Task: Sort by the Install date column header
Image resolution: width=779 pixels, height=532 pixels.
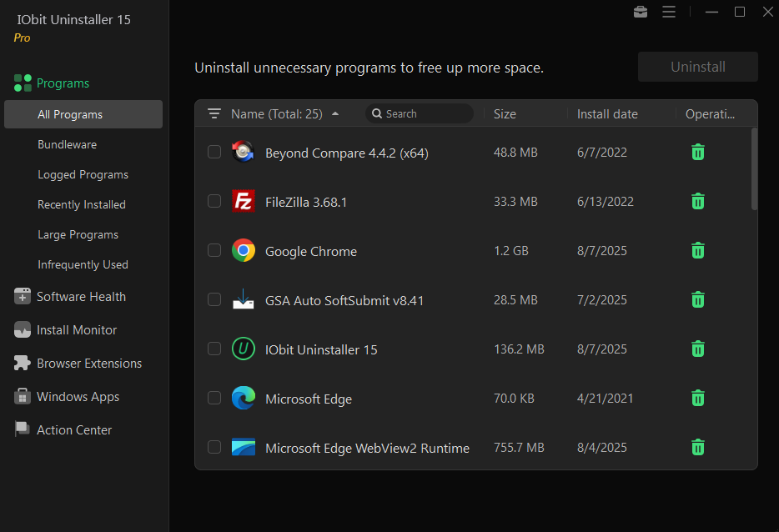Action: (x=607, y=113)
